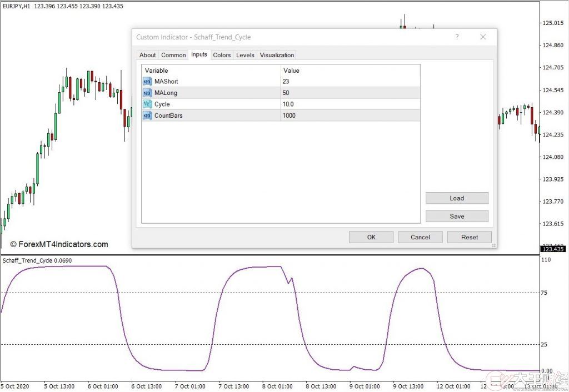Save the indicator inputs
Screen dimensions: 569x392
pyautogui.click(x=457, y=216)
